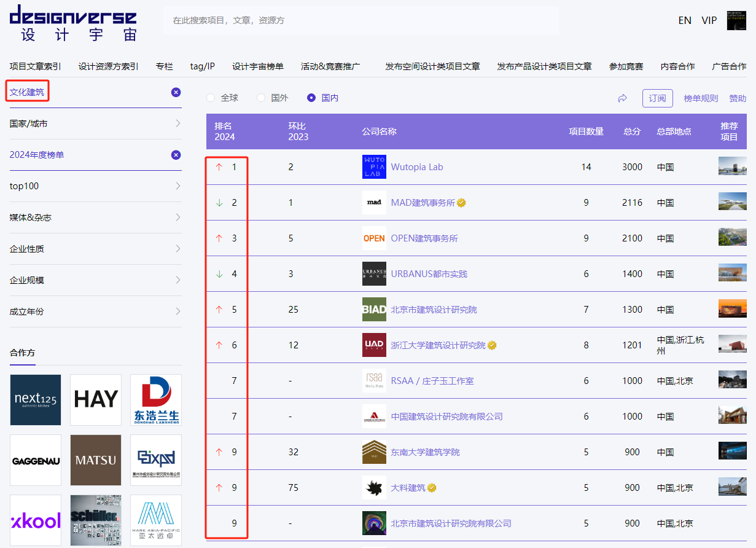Open the 赞助 link
The height and width of the screenshot is (548, 756).
[738, 98]
